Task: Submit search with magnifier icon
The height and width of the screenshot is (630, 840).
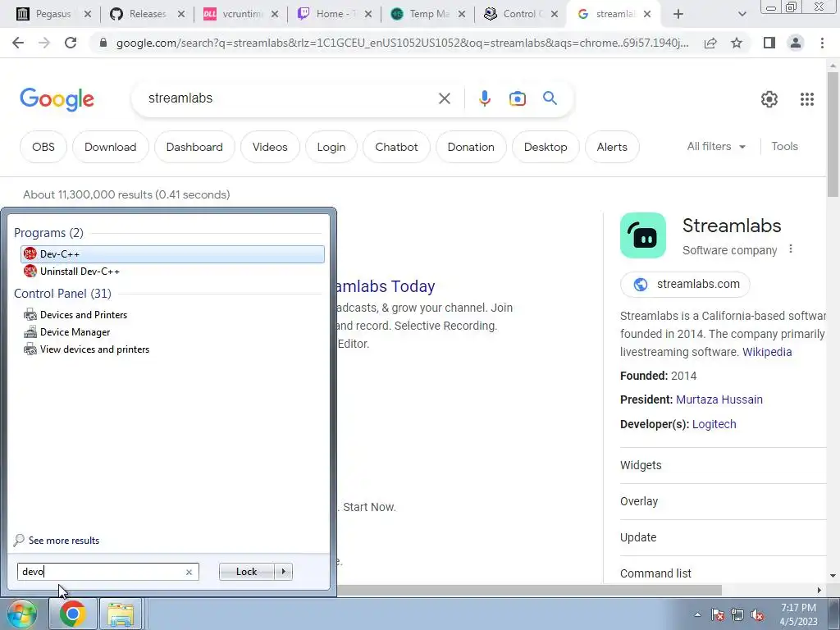Action: pos(550,98)
